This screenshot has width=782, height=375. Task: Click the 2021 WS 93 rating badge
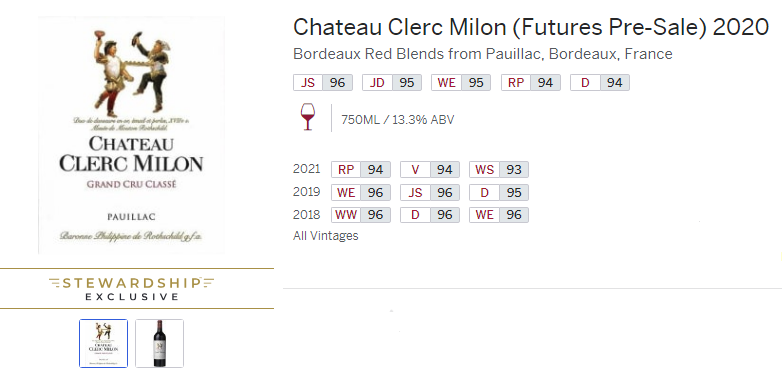click(x=499, y=170)
